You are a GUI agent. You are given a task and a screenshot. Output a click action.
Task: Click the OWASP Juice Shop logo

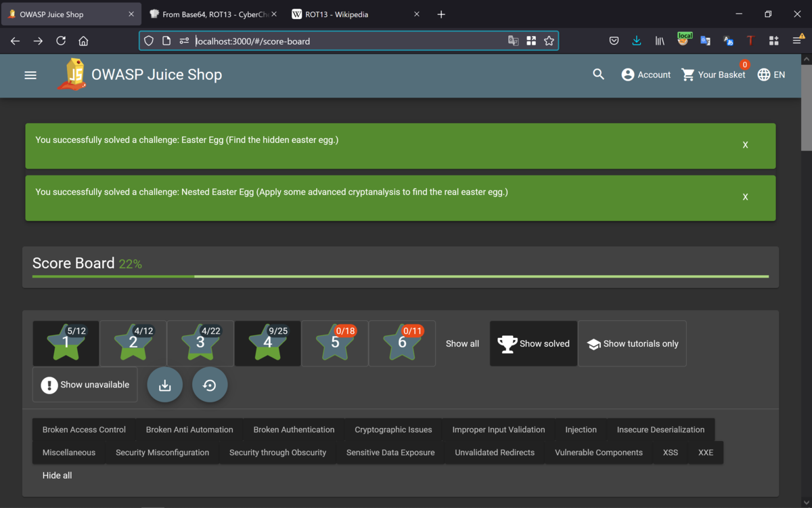71,75
